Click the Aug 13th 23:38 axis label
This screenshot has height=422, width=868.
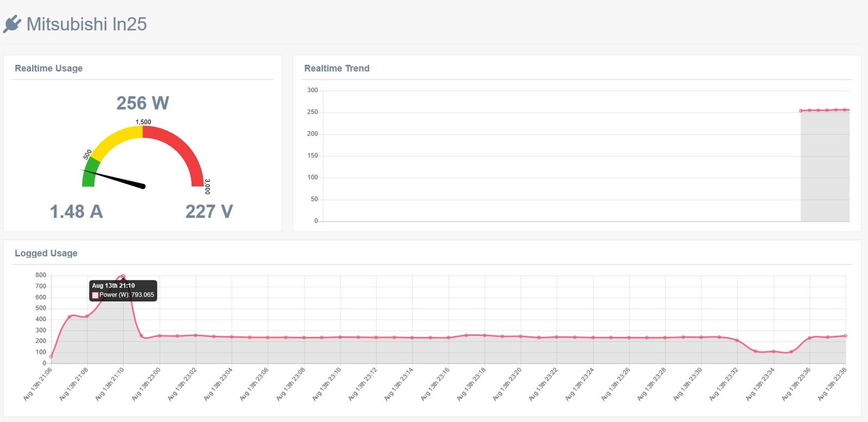833,385
